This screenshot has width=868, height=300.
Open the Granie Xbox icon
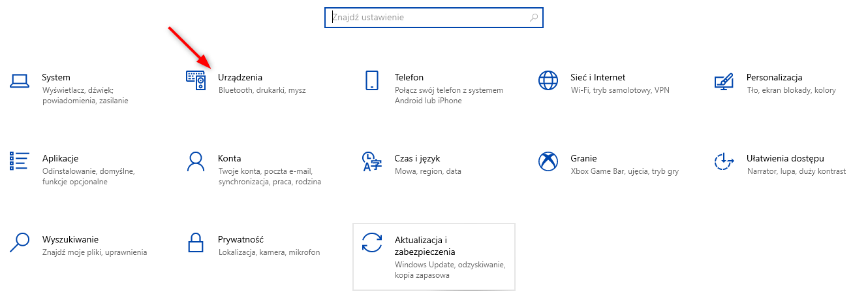click(548, 161)
